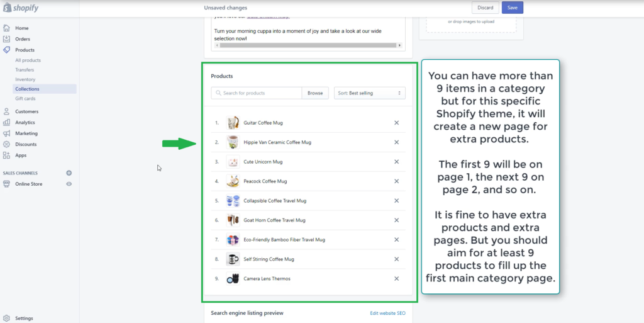Open Hippie Van Ceramic Coffee Mug thumbnail
This screenshot has width=644, height=323.
[x=233, y=142]
